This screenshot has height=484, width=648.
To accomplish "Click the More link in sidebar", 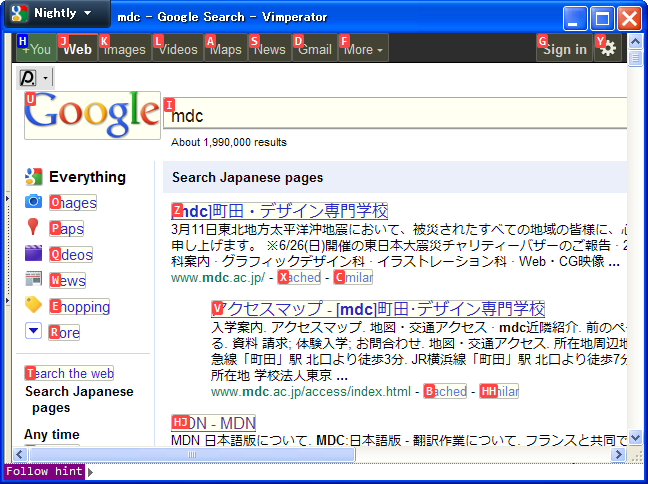I will 64,333.
